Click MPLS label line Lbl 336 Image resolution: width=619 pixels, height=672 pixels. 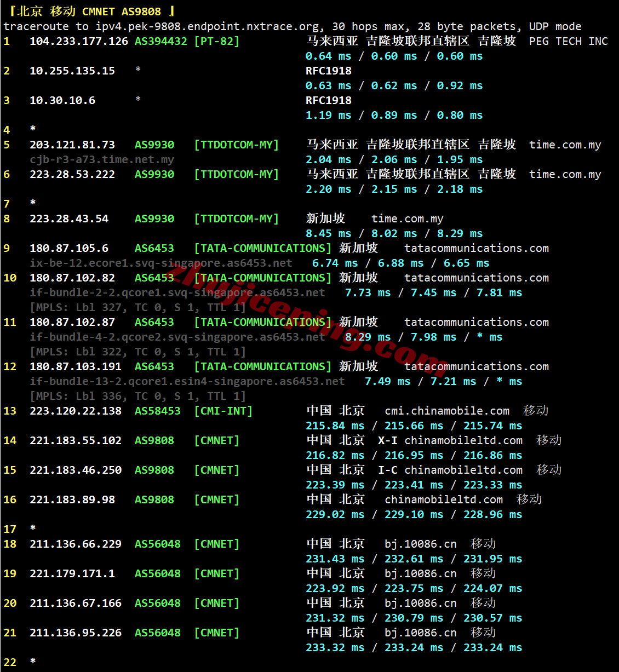tap(138, 396)
